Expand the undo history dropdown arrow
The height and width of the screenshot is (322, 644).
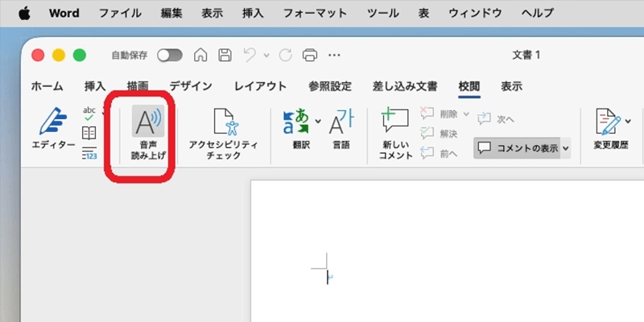pos(266,55)
